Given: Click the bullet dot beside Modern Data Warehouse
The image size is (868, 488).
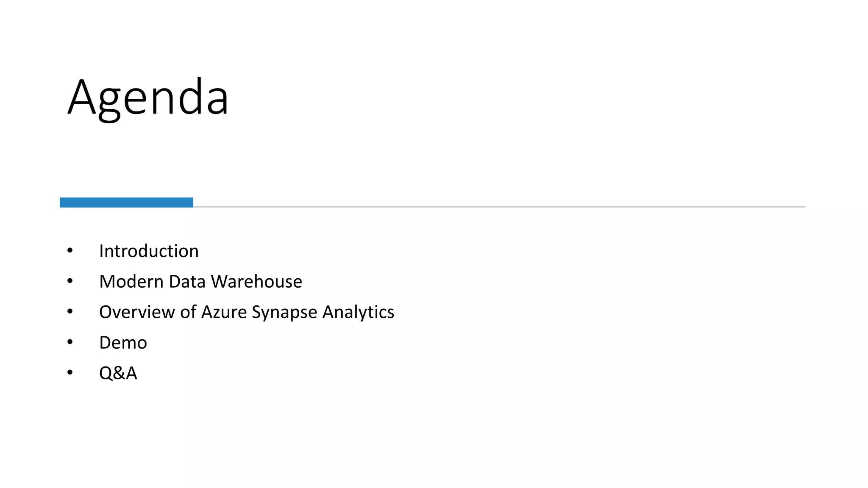Looking at the screenshot, I should click(x=70, y=281).
